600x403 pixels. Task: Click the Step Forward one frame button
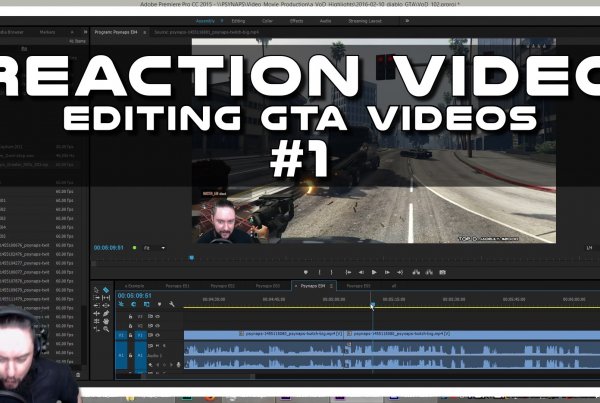(x=387, y=272)
